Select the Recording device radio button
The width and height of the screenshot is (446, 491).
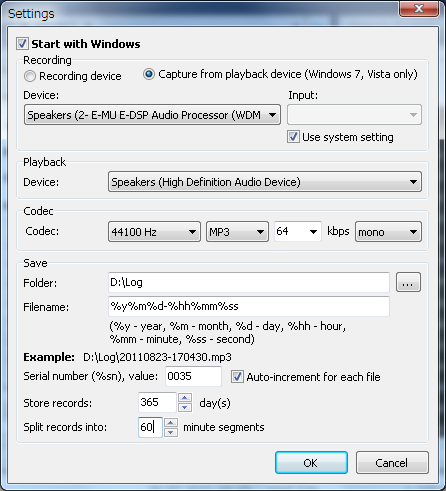(30, 76)
